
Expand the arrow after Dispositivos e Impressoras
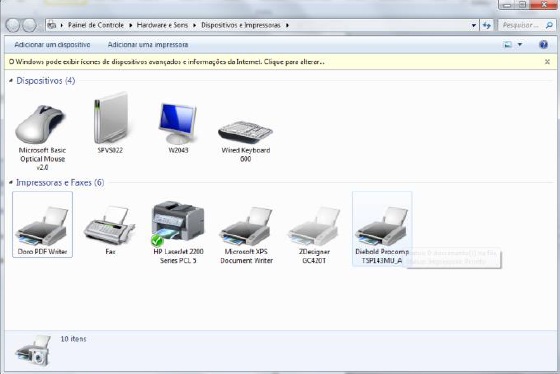pos(287,25)
